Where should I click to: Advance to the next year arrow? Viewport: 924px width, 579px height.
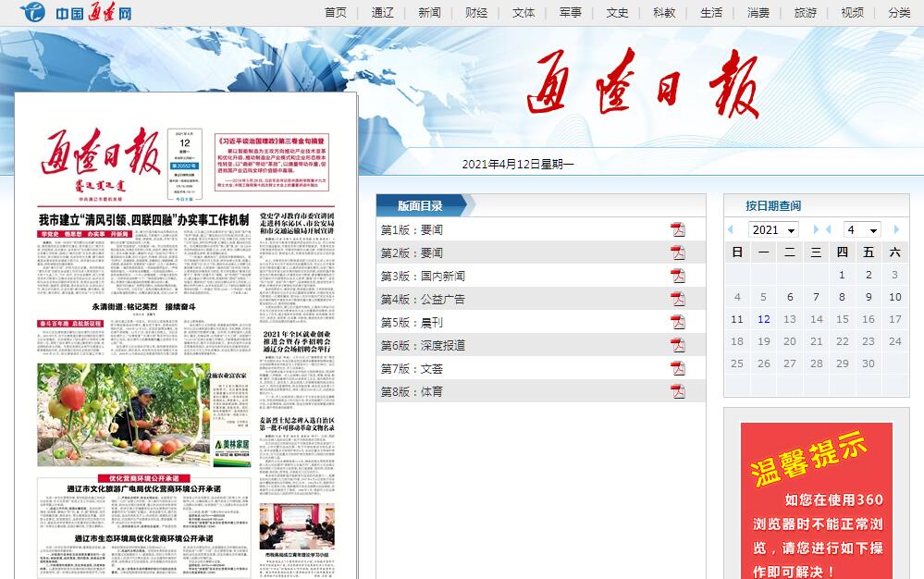[x=816, y=229]
